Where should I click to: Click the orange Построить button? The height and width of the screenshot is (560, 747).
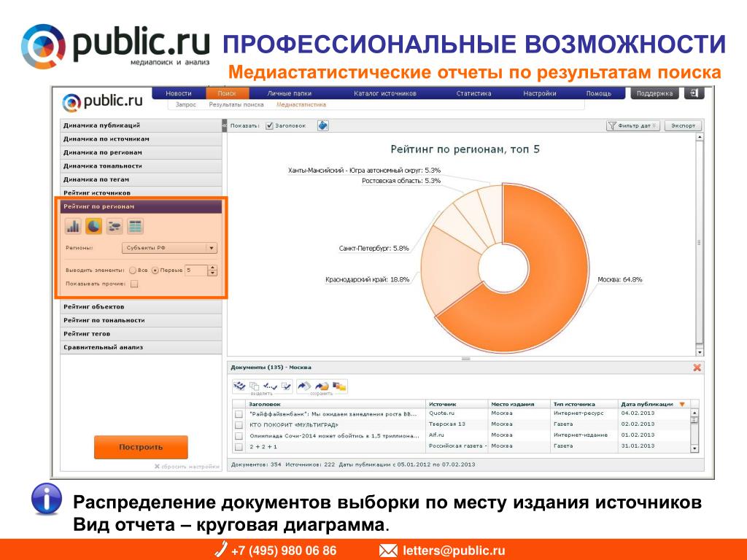click(x=141, y=447)
